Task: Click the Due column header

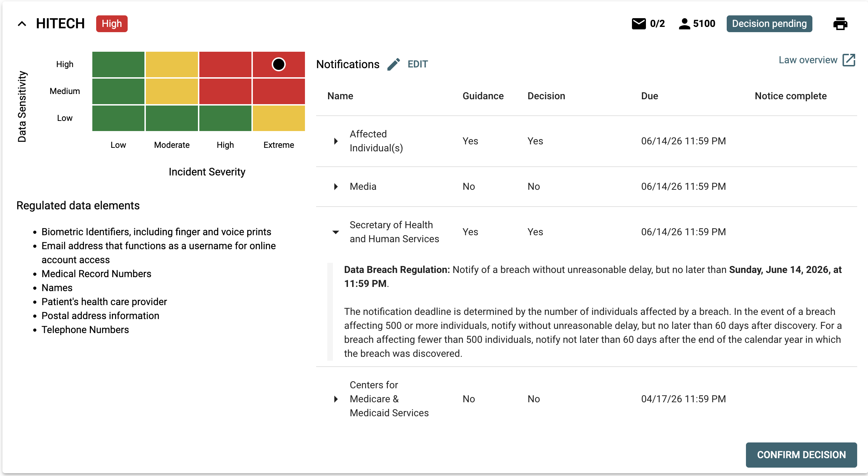Action: [649, 96]
